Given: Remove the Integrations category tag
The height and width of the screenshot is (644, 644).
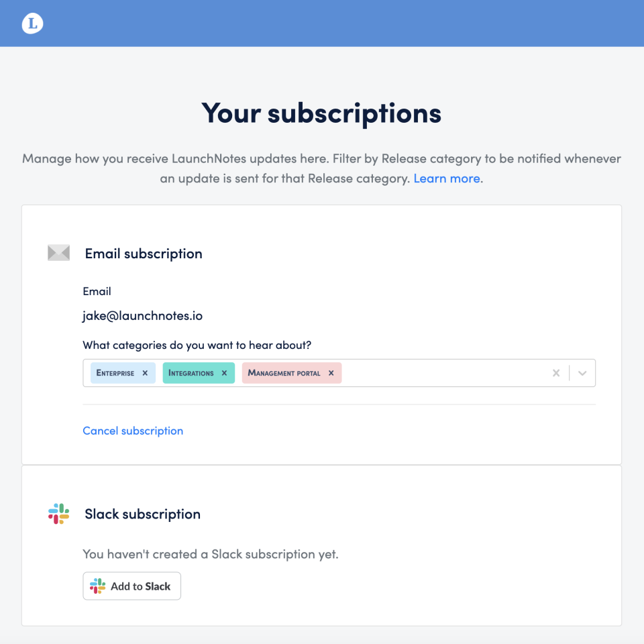Looking at the screenshot, I should [x=224, y=373].
